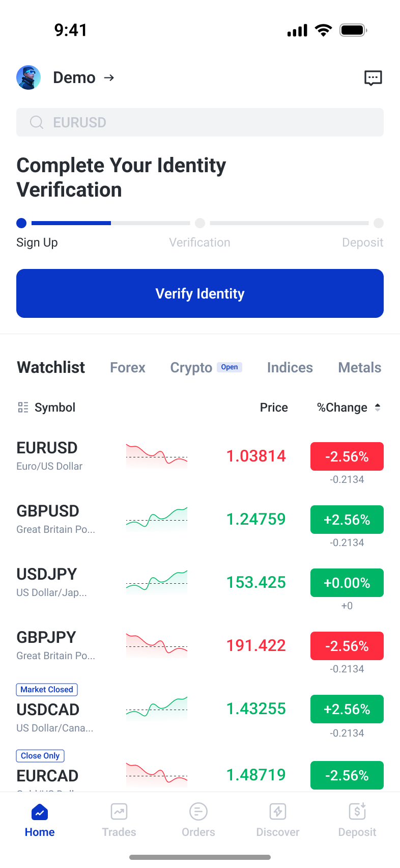Tap the profile avatar picture
The image size is (400, 868).
coord(28,77)
